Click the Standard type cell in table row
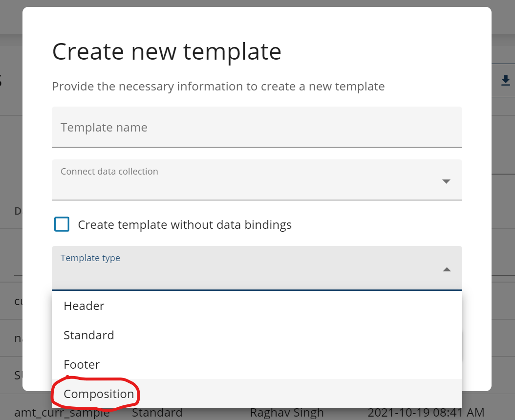 [x=157, y=413]
